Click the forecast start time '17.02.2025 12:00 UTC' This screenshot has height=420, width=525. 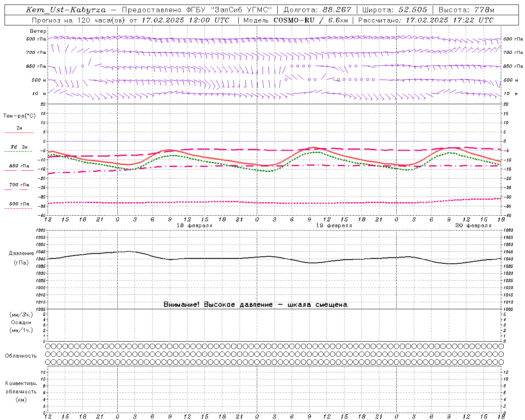pos(185,20)
